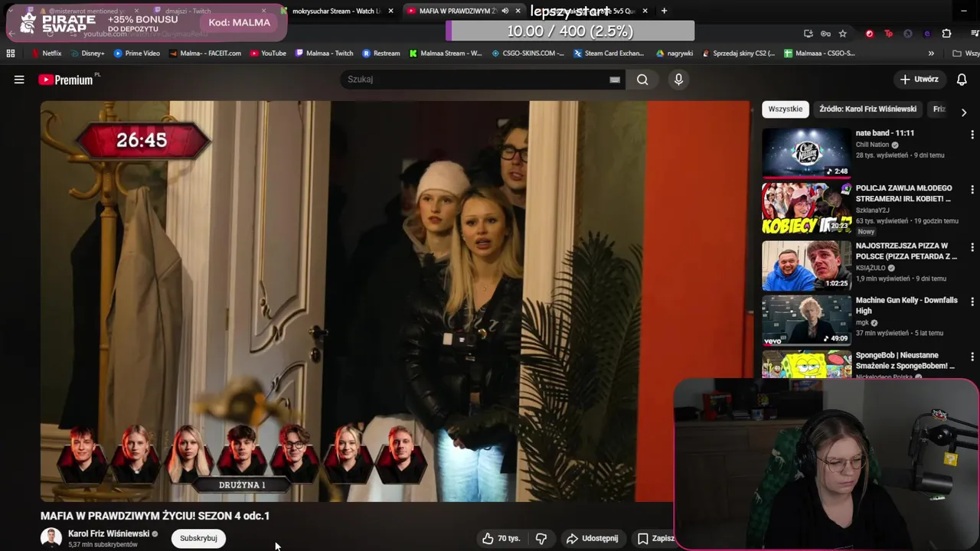The image size is (980, 551).
Task: Expand hidden bookmarks double chevron
Action: coord(931,54)
